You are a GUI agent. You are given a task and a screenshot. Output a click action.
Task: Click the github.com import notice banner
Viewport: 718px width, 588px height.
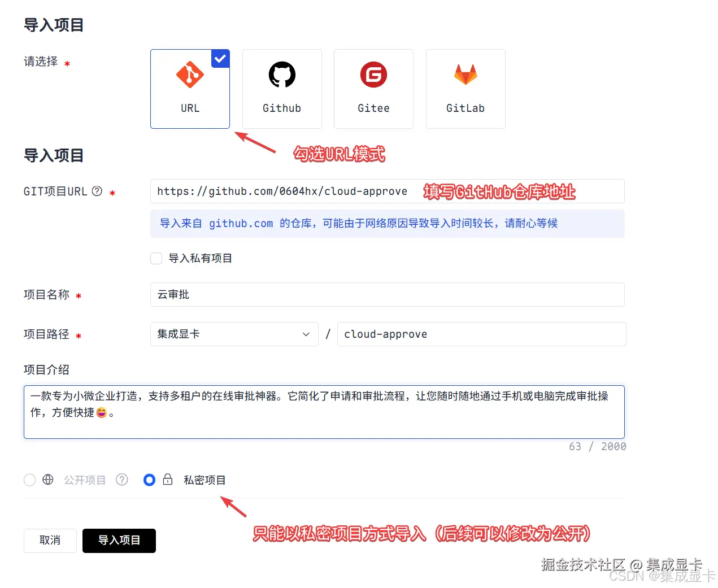387,223
